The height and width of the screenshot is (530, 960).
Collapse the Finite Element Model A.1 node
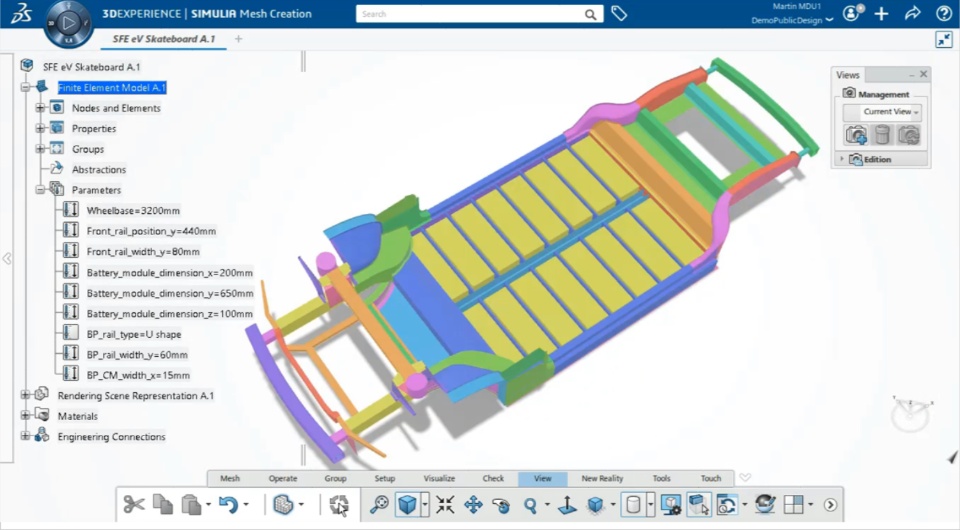tap(25, 88)
